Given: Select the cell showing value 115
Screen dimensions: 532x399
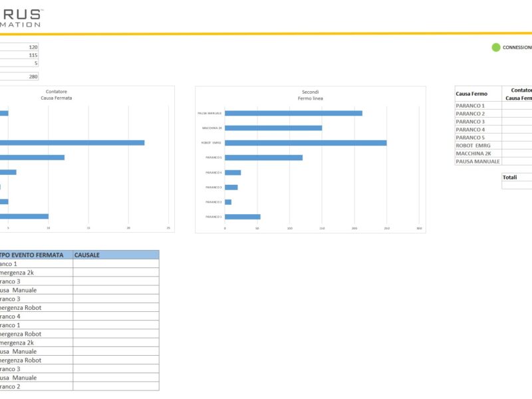Looking at the screenshot, I should [20, 55].
